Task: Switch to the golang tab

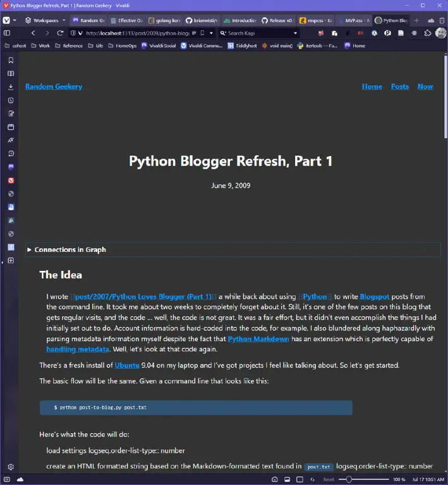Action: tap(164, 20)
